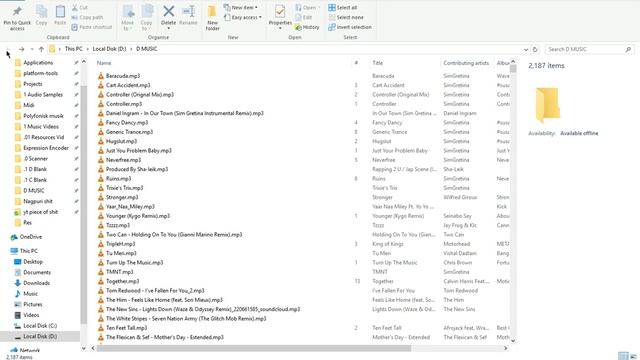Switch to Details view layout button
The image size is (640, 360).
coord(622,356)
